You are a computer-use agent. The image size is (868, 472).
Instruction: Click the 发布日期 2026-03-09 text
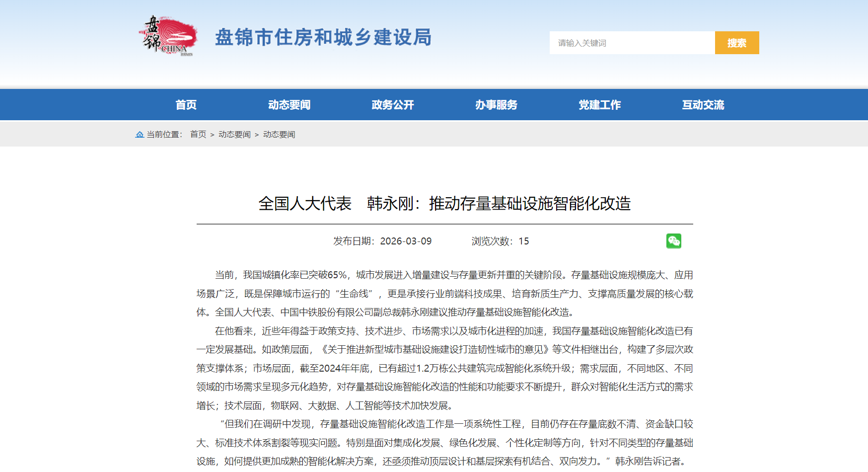382,241
